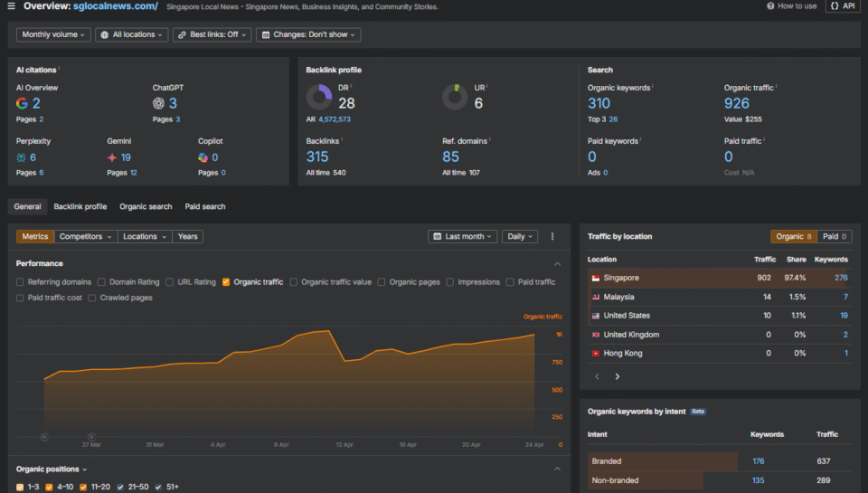This screenshot has height=493, width=868.
Task: Switch to the Backlink profile tab
Action: pyautogui.click(x=80, y=206)
